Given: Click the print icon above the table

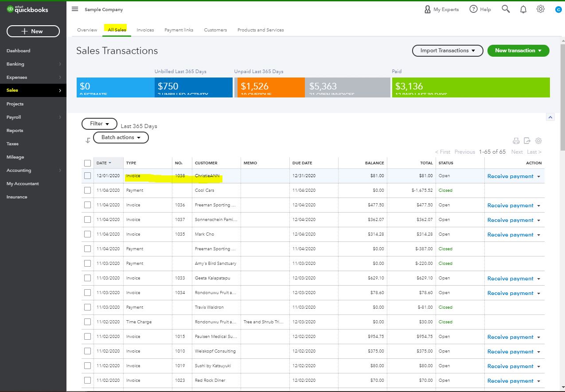Looking at the screenshot, I should 516,141.
